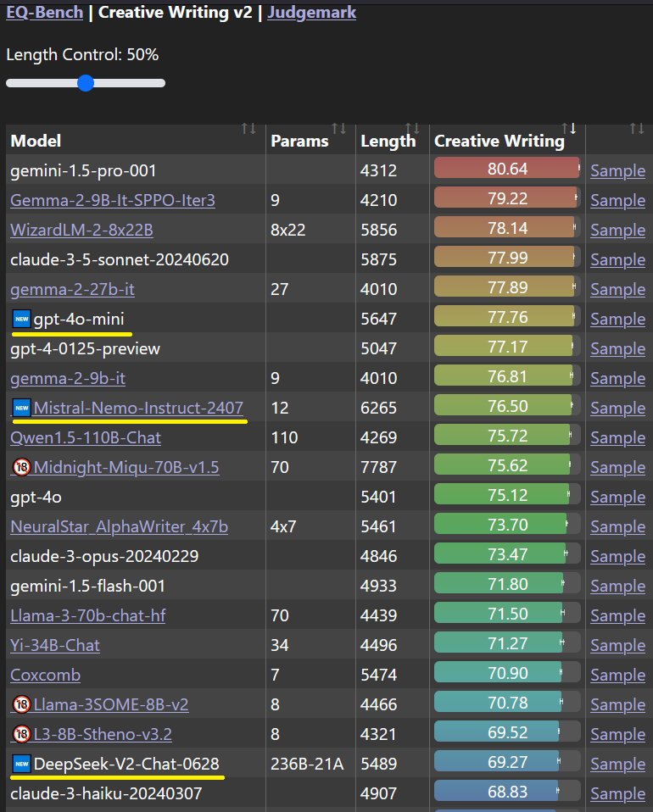Open Llama-3-70b-chat-hf model link
This screenshot has height=812, width=653.
click(88, 615)
